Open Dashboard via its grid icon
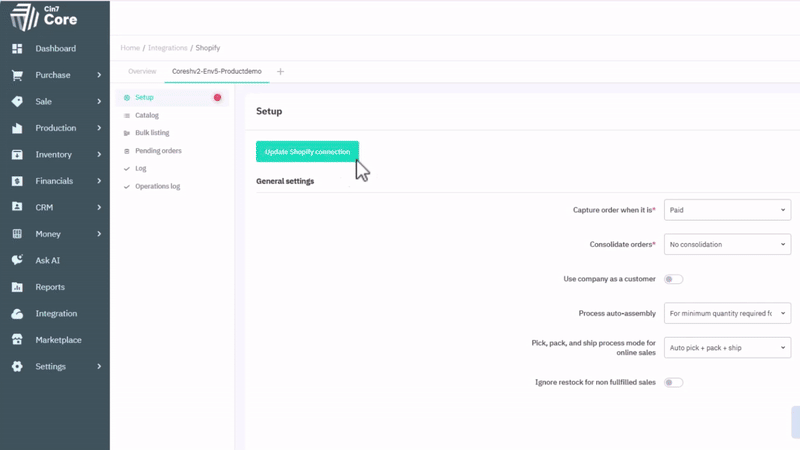This screenshot has height=450, width=800. point(17,48)
